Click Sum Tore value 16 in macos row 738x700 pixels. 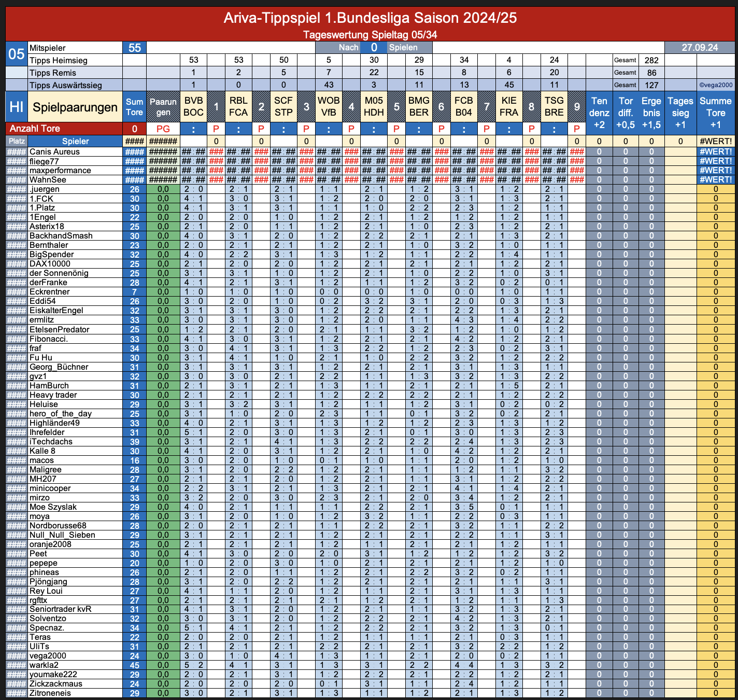point(135,460)
